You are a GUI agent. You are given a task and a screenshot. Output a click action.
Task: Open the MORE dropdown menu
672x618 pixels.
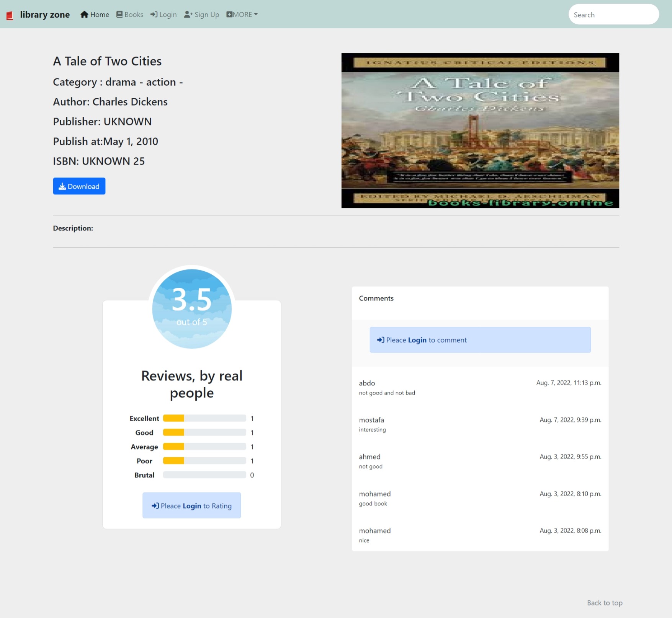[x=242, y=15]
